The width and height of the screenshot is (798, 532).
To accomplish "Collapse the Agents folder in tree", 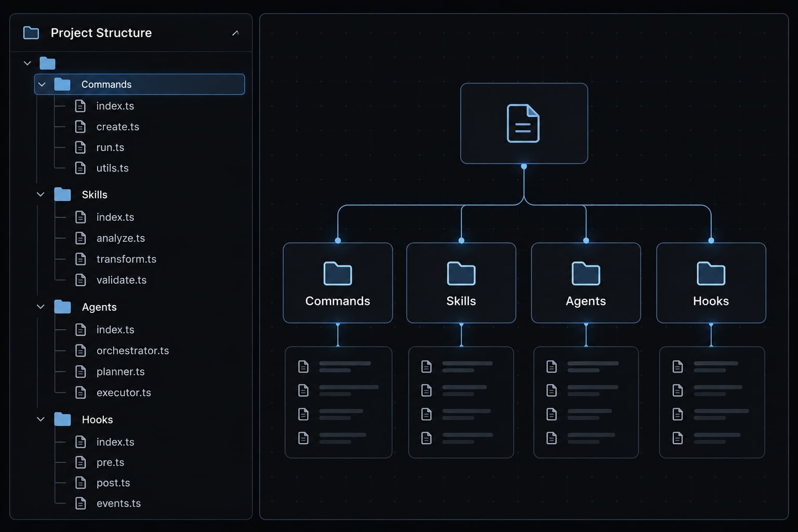I will pos(41,307).
